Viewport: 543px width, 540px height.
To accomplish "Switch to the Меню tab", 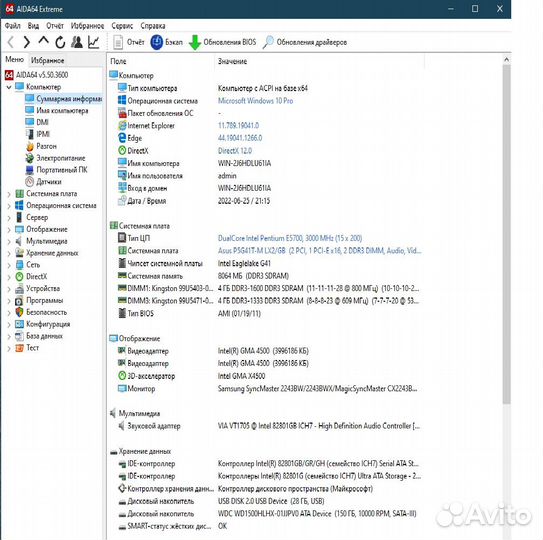I will point(14,60).
